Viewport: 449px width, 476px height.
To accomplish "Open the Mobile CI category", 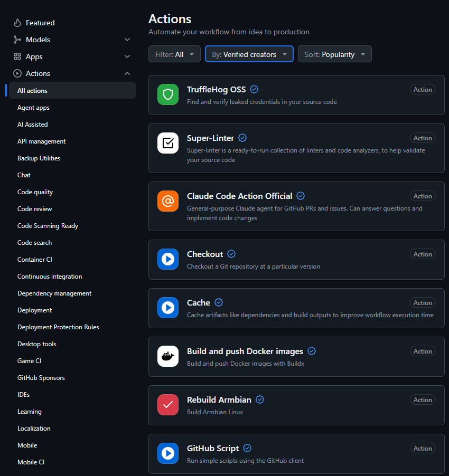I will tap(31, 462).
